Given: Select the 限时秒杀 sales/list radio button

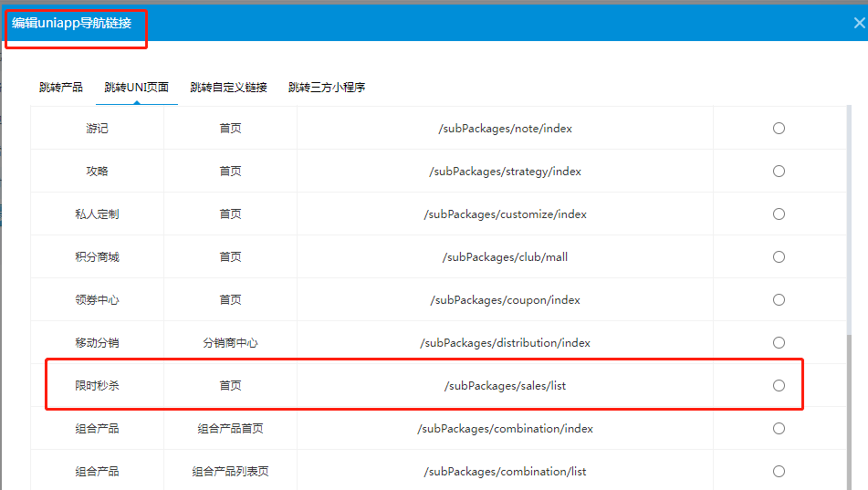Looking at the screenshot, I should click(x=779, y=386).
